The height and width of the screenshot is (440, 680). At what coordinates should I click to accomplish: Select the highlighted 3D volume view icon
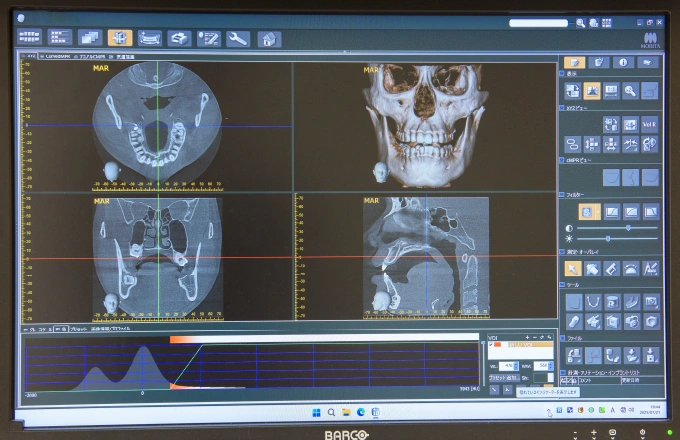point(120,39)
